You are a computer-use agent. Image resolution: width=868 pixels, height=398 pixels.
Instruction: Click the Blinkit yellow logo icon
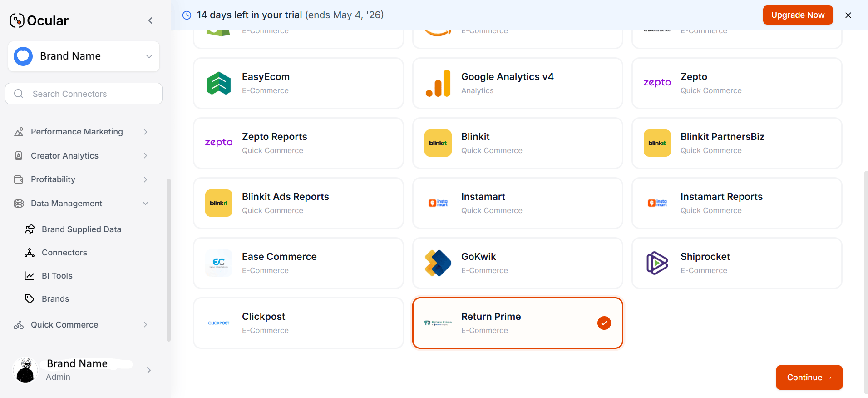pyautogui.click(x=438, y=143)
